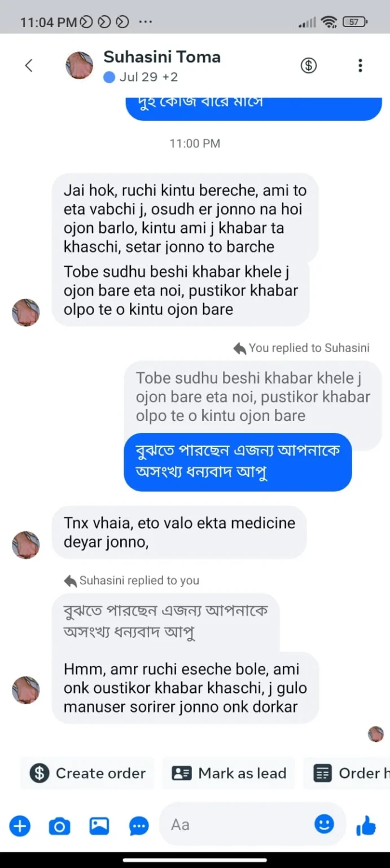Open the three-dot more options menu
The height and width of the screenshot is (868, 390).
pyautogui.click(x=360, y=66)
